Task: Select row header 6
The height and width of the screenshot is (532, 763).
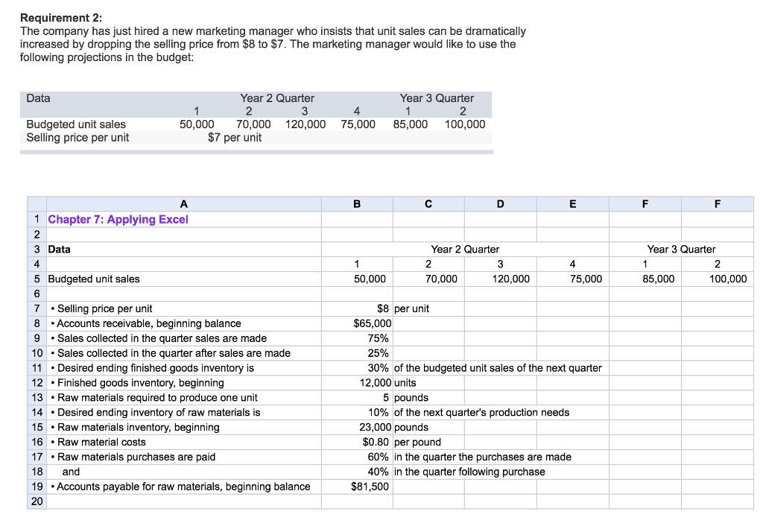Action: pyautogui.click(x=37, y=294)
